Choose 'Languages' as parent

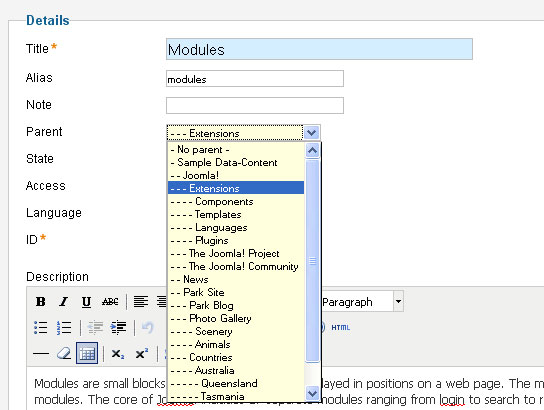[x=236, y=228]
